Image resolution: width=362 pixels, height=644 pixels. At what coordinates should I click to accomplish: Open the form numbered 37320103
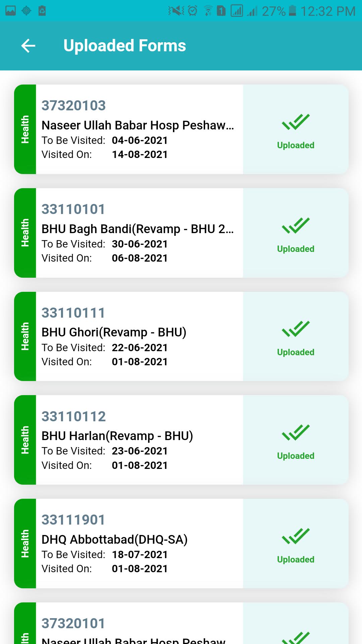(x=181, y=129)
